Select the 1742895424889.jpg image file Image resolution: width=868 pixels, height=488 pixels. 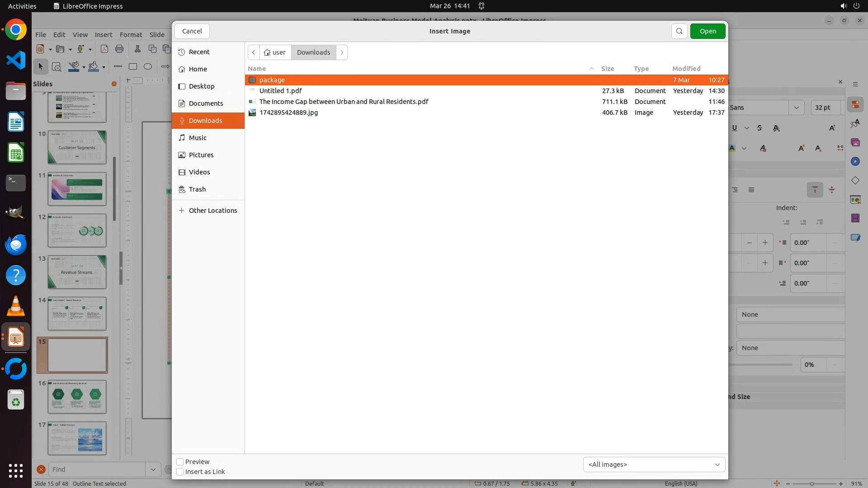pyautogui.click(x=288, y=113)
